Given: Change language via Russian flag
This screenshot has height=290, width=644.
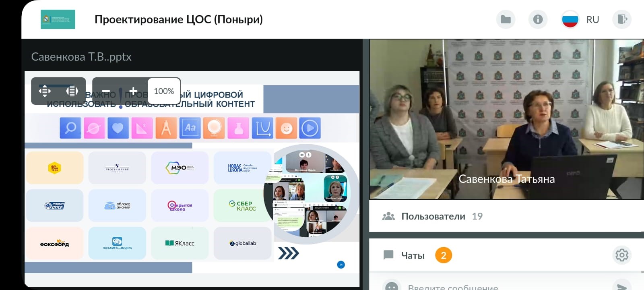Looking at the screenshot, I should [x=570, y=19].
